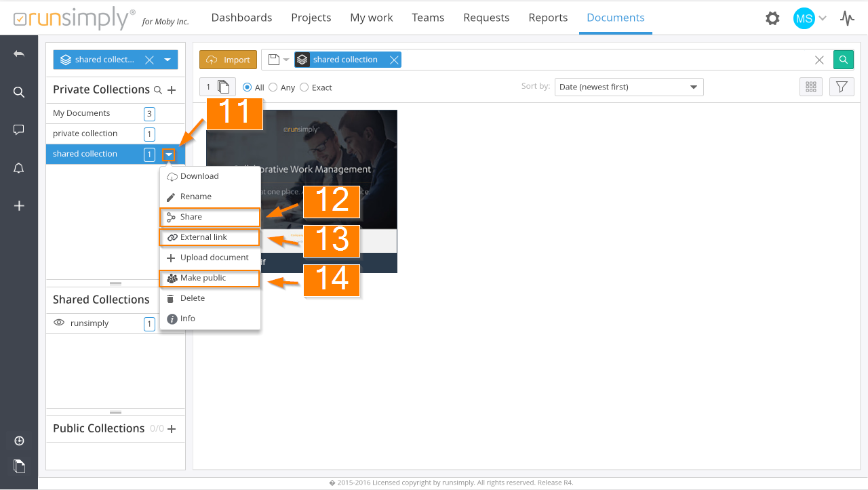Expand the shared collection row dropdown arrow
The height and width of the screenshot is (490, 868).
tap(169, 155)
